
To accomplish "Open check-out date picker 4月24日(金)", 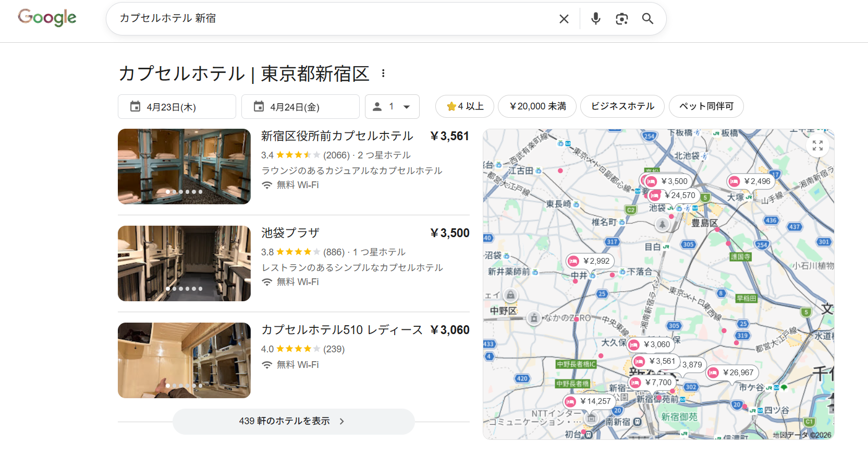I will [300, 107].
